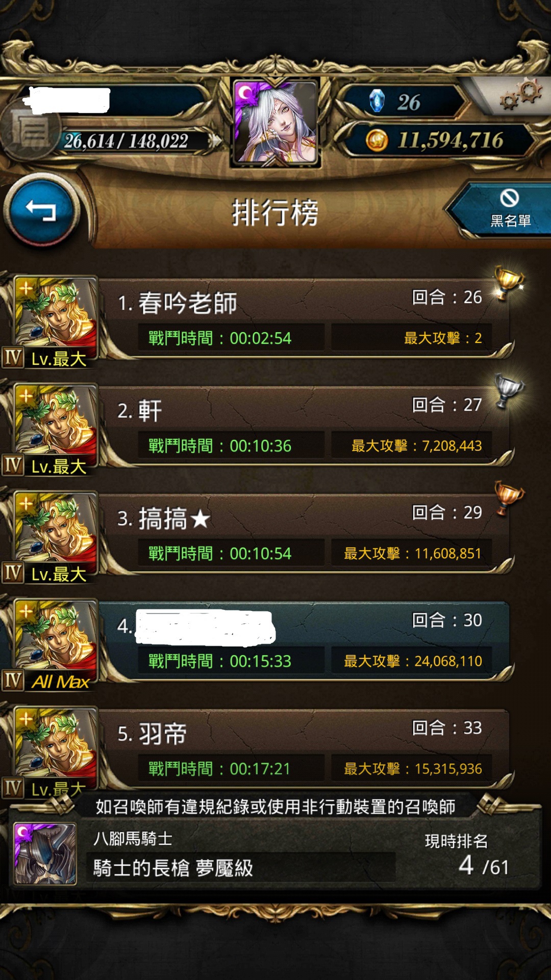The image size is (551, 980).
Task: Tap the experience arrow next to 26,614 / 148,022
Action: coord(216,140)
